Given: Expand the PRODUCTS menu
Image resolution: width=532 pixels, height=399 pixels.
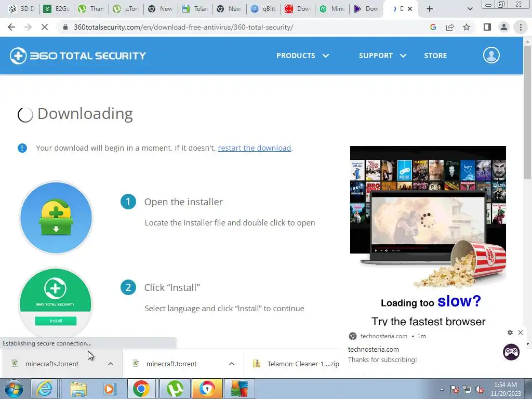Looking at the screenshot, I should pos(302,56).
